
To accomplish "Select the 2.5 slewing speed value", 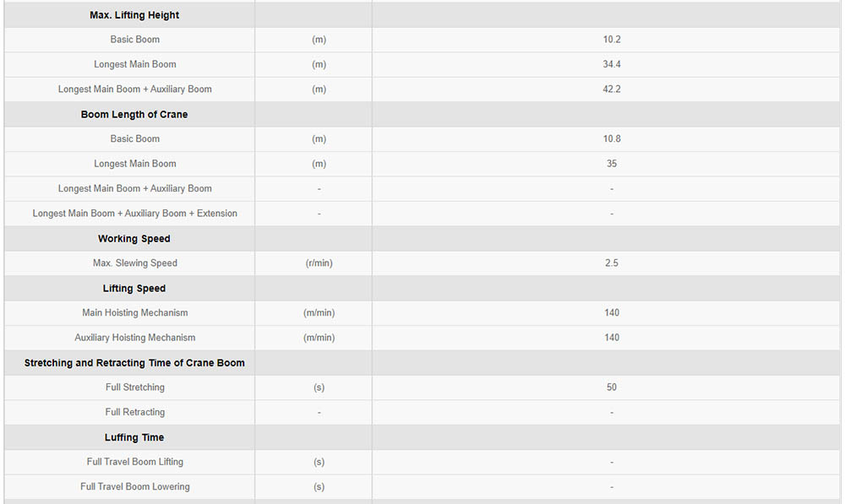I will 612,263.
